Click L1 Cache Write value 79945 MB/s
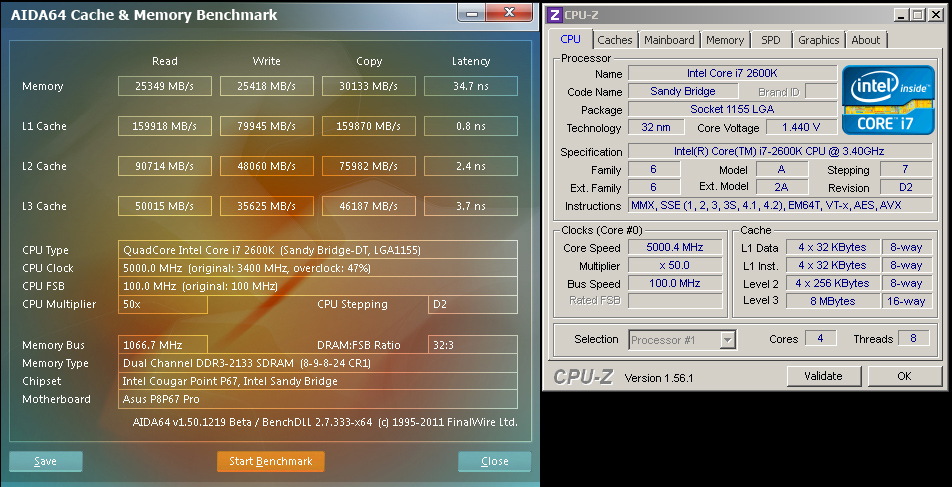This screenshot has width=952, height=487. point(267,126)
